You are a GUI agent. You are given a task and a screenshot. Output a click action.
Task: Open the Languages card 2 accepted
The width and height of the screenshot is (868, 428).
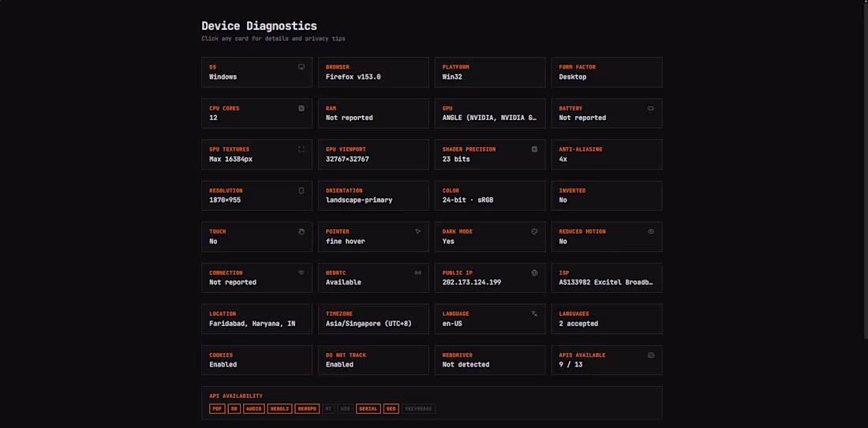click(x=607, y=319)
